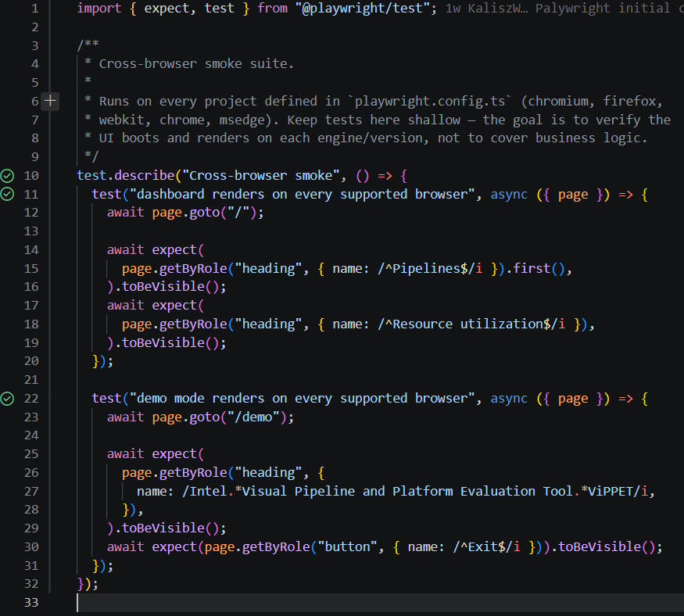Click passed test icon beside line 11
Image resolution: width=684 pixels, height=616 pixels.
(x=7, y=194)
